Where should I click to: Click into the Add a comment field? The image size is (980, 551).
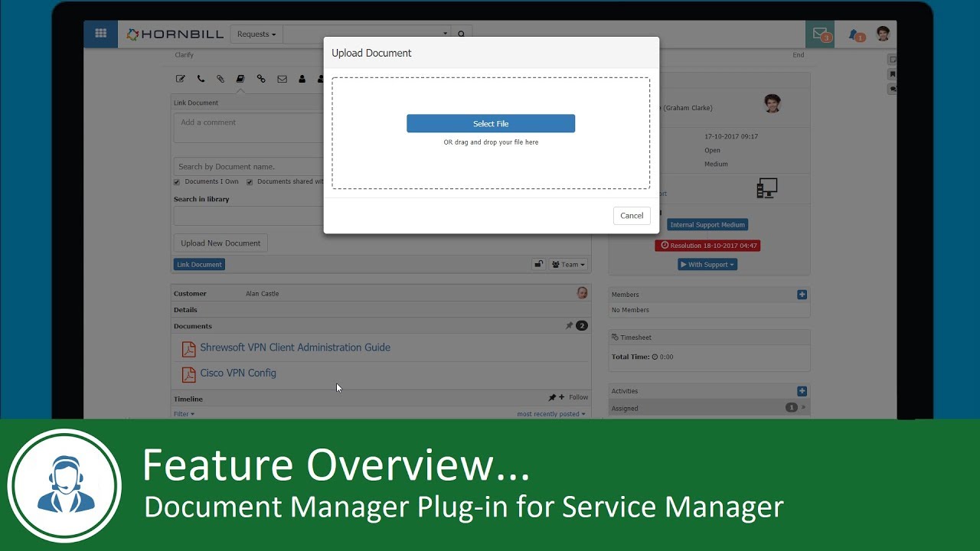click(x=249, y=128)
